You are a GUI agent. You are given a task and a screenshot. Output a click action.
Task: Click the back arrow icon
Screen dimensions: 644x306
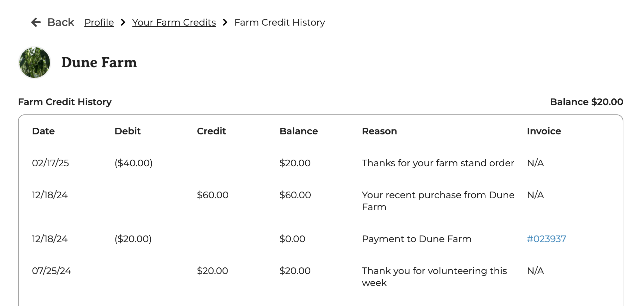pos(36,22)
